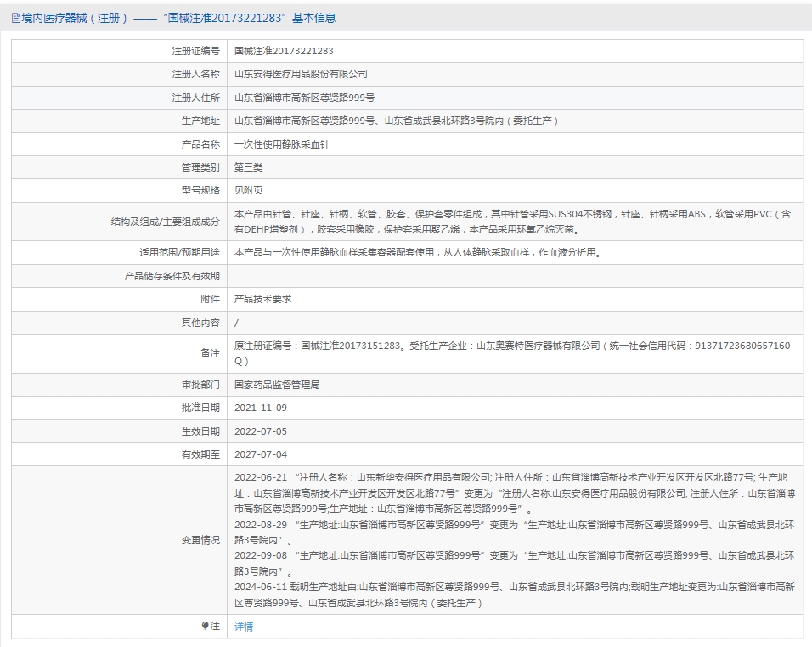Click the 注册证编号 row label

tap(195, 51)
